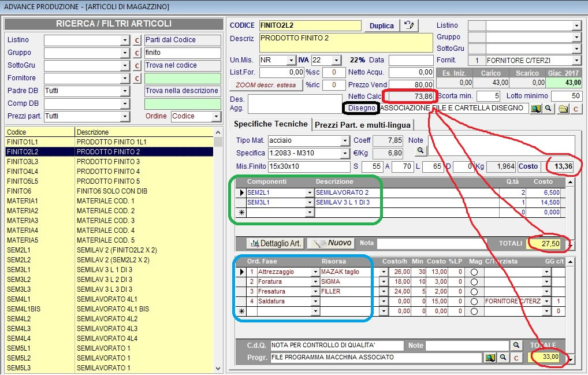Open the C/Terzista dropdown on the Saldatura row

point(547,301)
